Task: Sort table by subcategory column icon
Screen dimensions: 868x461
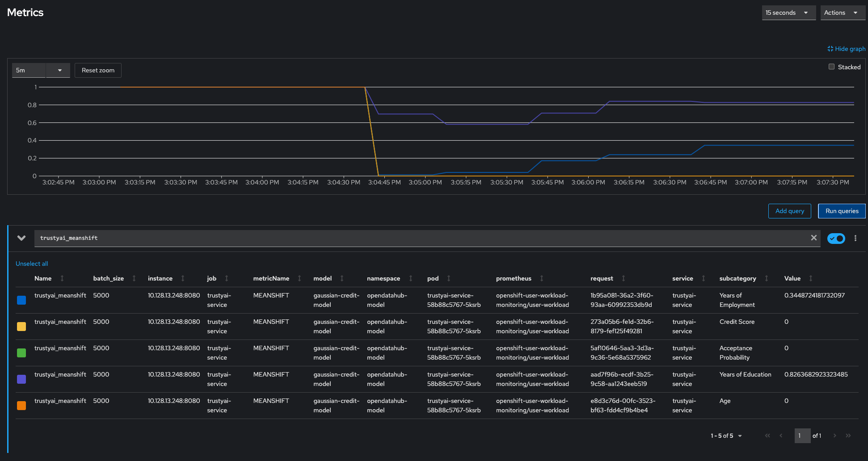Action: tap(767, 278)
